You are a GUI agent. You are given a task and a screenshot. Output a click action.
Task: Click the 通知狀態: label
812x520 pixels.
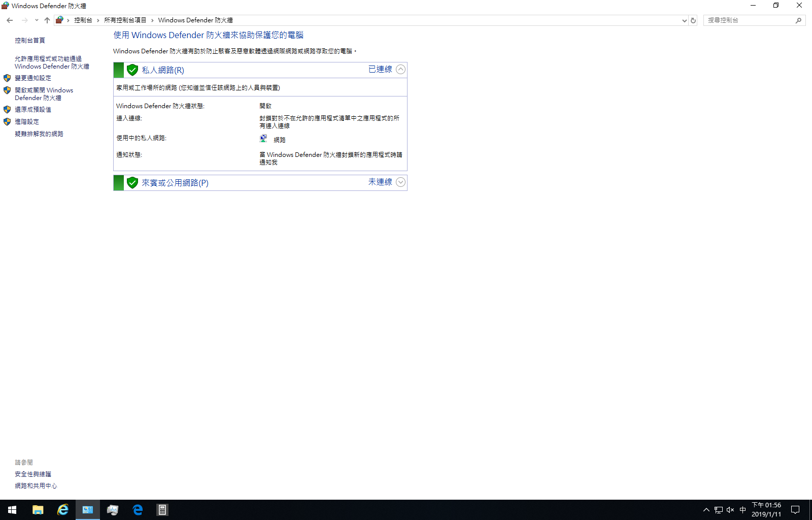129,155
